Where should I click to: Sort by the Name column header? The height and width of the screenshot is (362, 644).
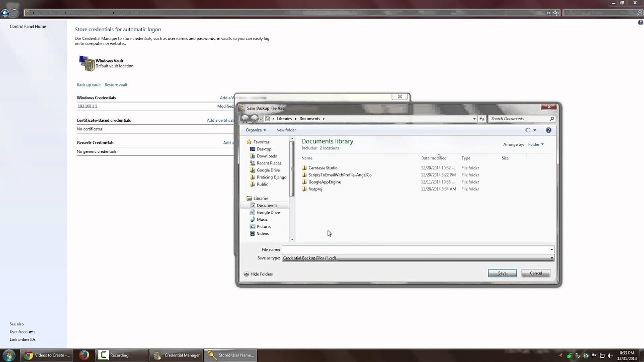coord(307,158)
